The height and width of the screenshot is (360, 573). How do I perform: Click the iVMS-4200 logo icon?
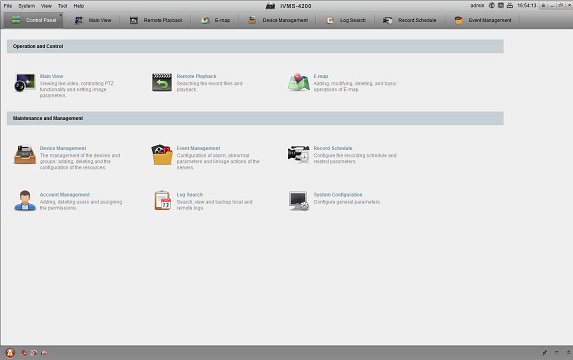click(270, 5)
